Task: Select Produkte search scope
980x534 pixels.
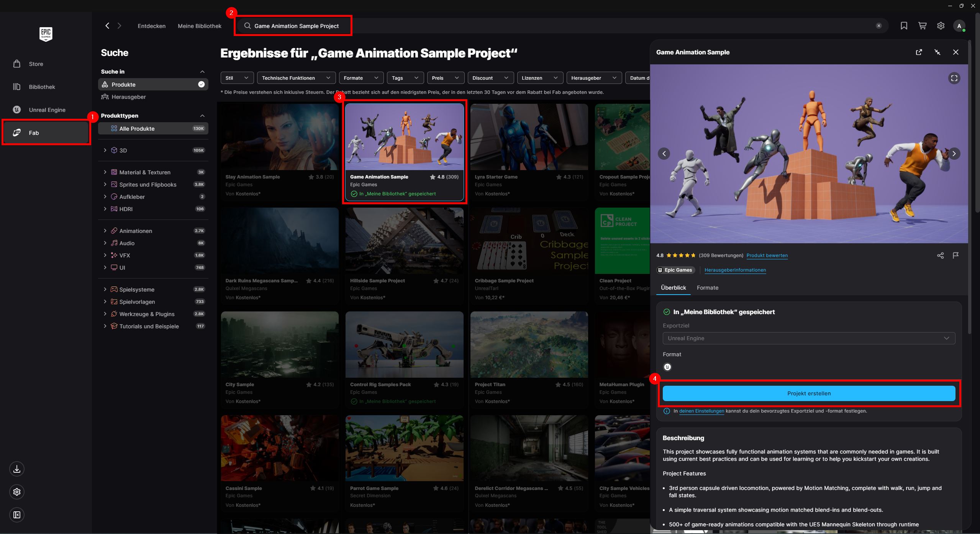Action: [153, 84]
